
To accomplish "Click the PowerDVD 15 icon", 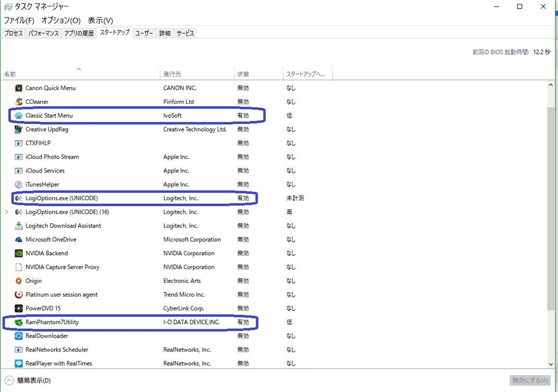I will click(19, 308).
